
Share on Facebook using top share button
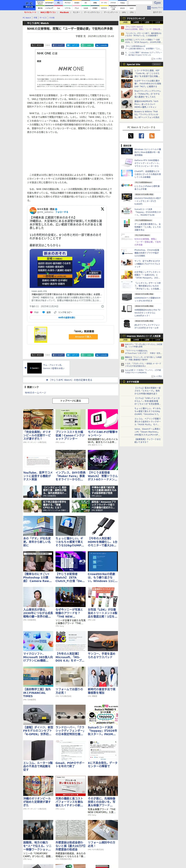pyautogui.click(x=58, y=45)
